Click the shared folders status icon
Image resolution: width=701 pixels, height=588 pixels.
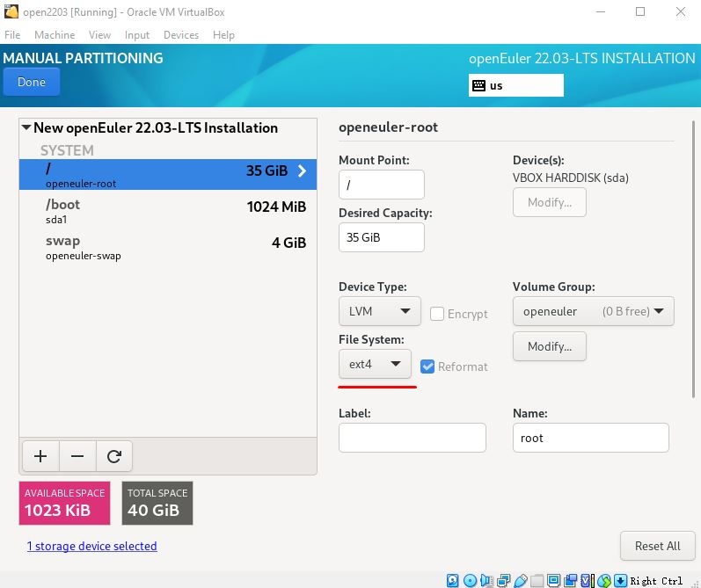tap(537, 580)
